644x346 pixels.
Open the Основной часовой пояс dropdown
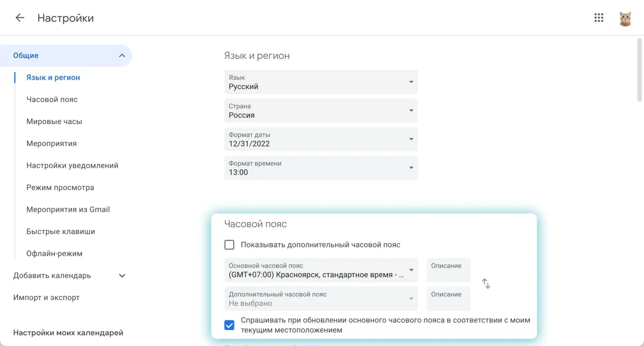[x=321, y=270]
